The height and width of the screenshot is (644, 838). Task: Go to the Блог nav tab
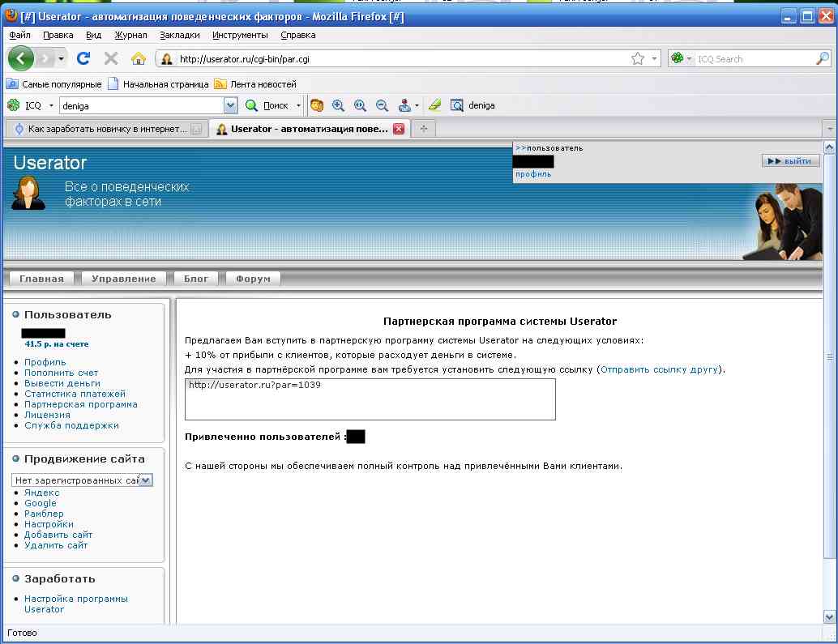point(196,279)
